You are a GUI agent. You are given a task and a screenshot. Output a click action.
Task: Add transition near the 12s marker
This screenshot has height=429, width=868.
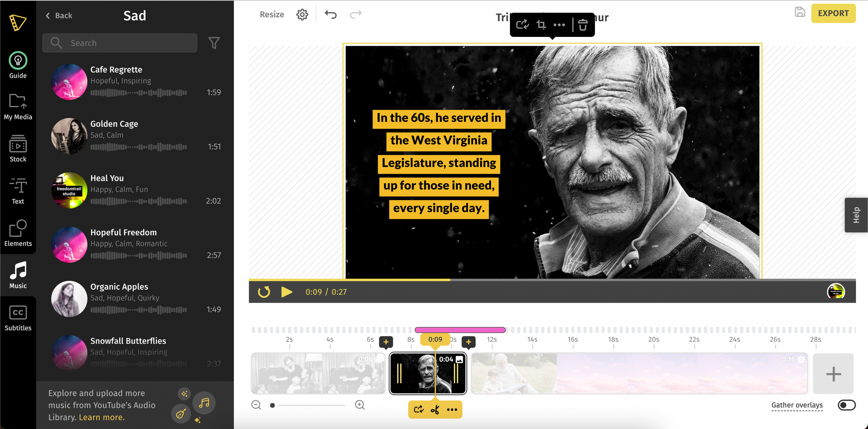pyautogui.click(x=468, y=342)
